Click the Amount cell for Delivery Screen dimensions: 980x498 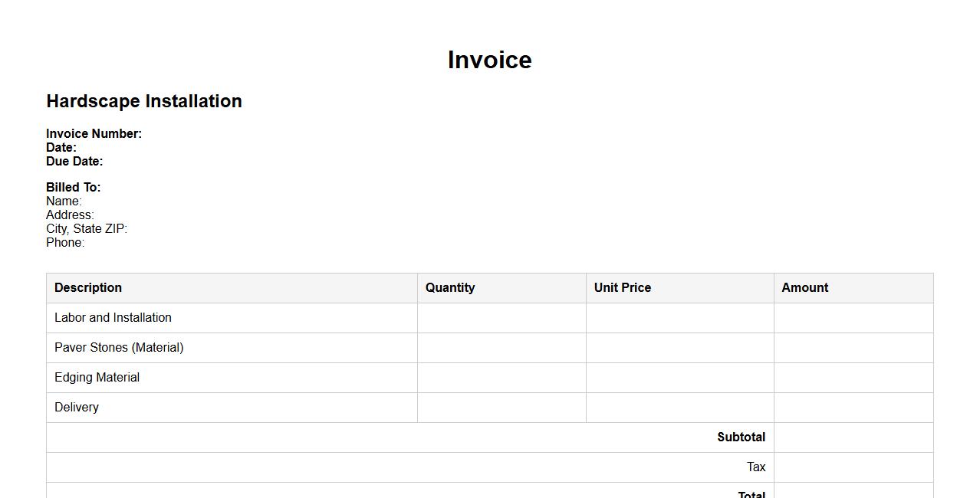pyautogui.click(x=853, y=407)
